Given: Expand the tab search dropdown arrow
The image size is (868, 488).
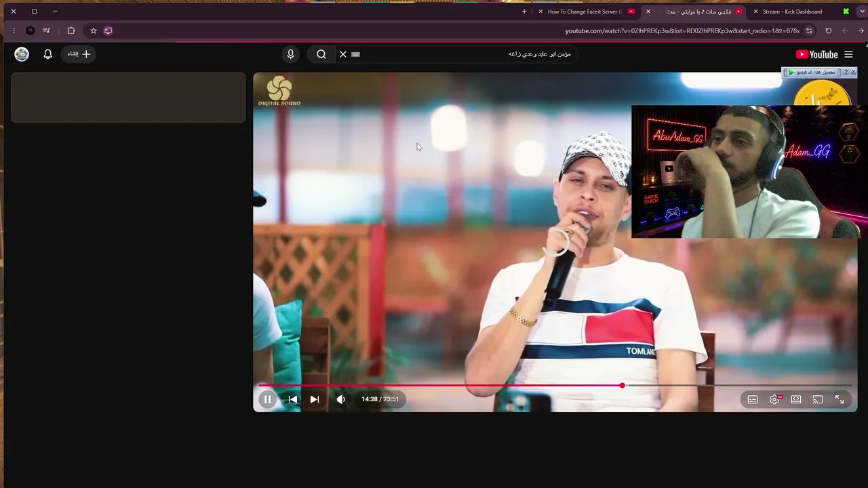Looking at the screenshot, I should click(x=862, y=12).
